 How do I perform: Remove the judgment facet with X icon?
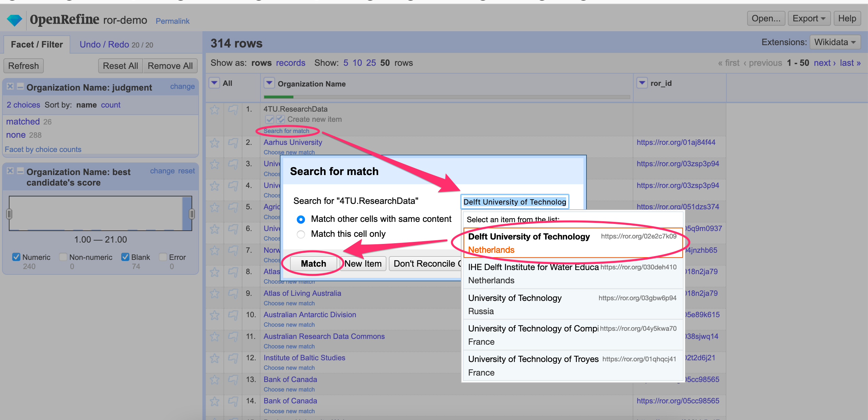click(x=10, y=87)
